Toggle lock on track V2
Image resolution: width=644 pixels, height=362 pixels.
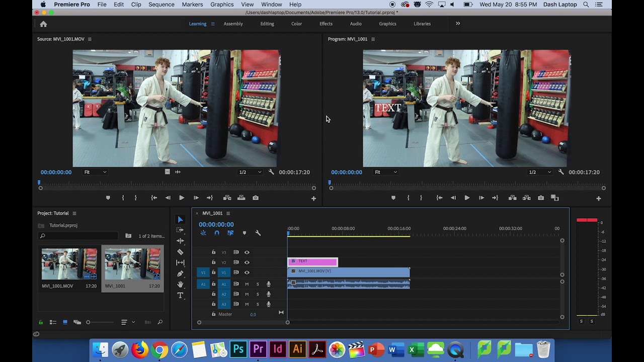[x=213, y=262]
